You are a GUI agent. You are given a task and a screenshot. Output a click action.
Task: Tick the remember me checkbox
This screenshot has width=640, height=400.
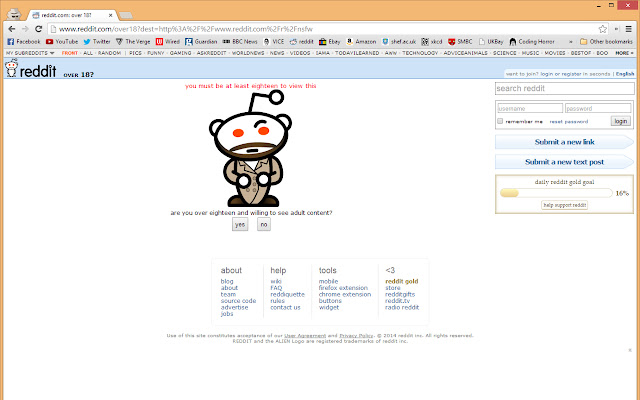tap(500, 121)
